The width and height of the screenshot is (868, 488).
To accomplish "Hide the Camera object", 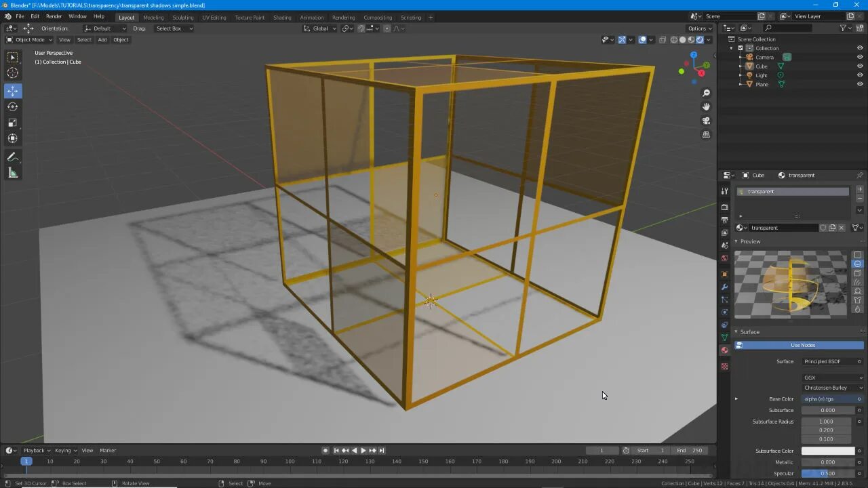I will 860,57.
